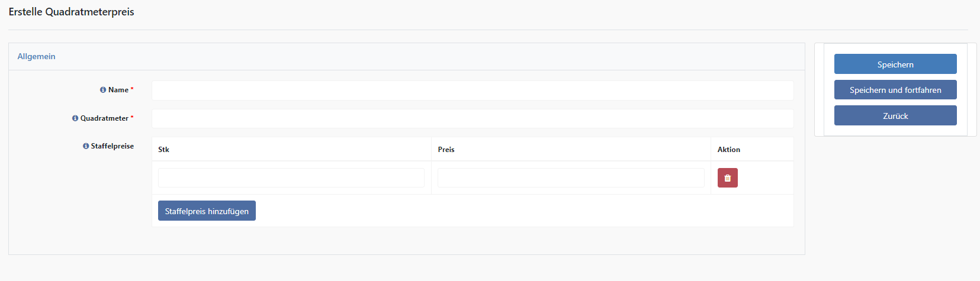This screenshot has height=281, width=980.
Task: Click the Stk column header
Action: tap(163, 150)
